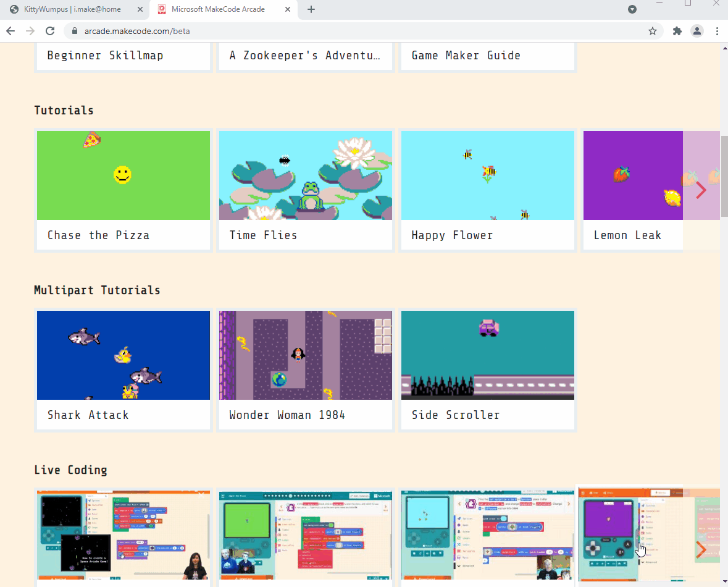Start the Time Flies tutorial
Viewport: 728px width, 587px height.
306,190
